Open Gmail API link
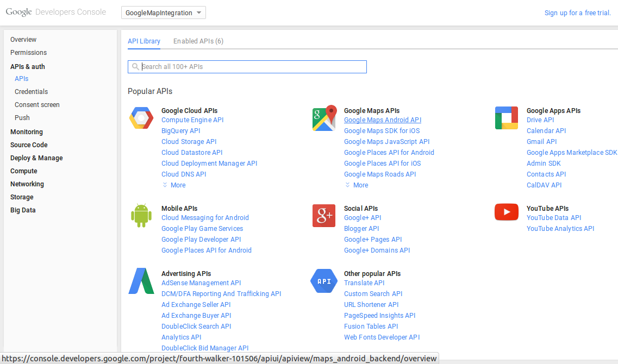Viewport: 618px width, 364px height. pyautogui.click(x=541, y=141)
